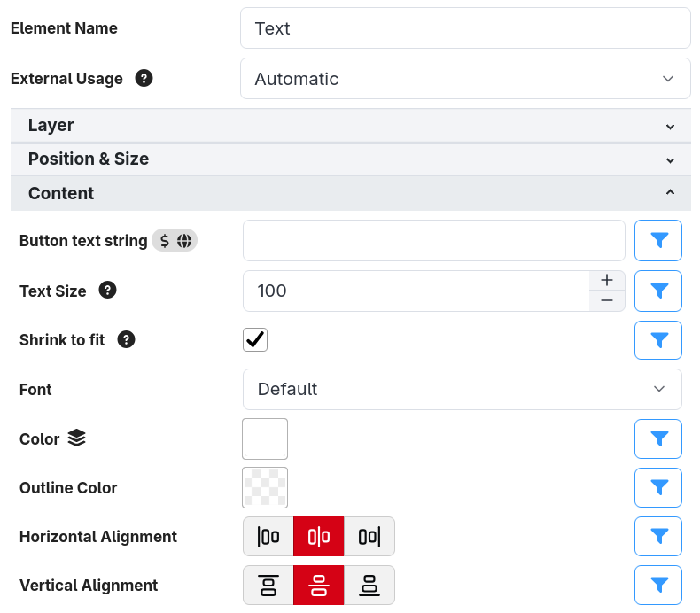Click the Shrink to fit help icon
Screen dimensions: 700x613
pos(127,339)
